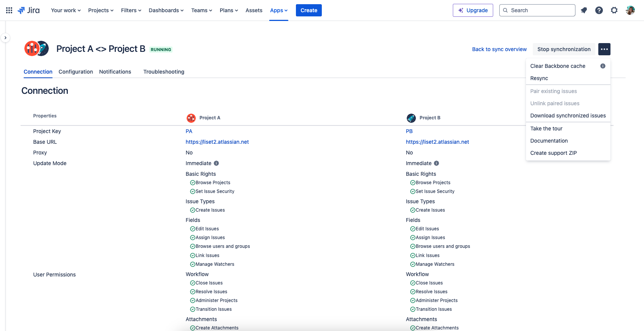Expand the collapsed left sidebar
Viewport: 644px width, 331px height.
tap(5, 38)
